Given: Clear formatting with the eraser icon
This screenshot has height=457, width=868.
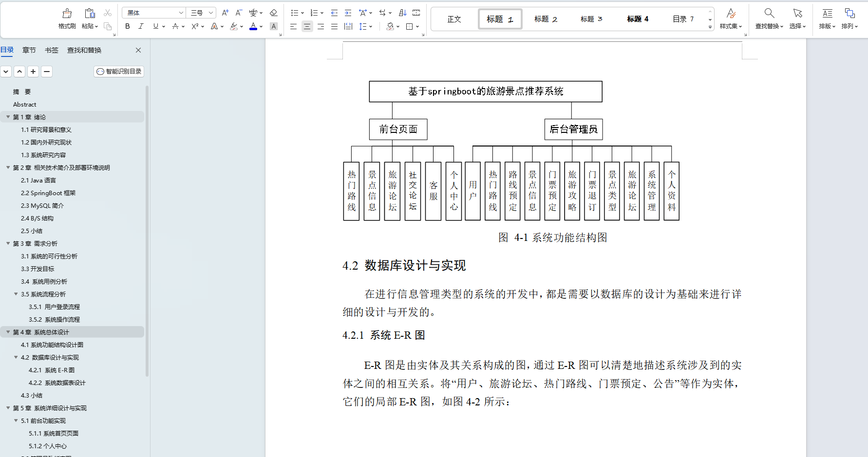Looking at the screenshot, I should (x=274, y=12).
